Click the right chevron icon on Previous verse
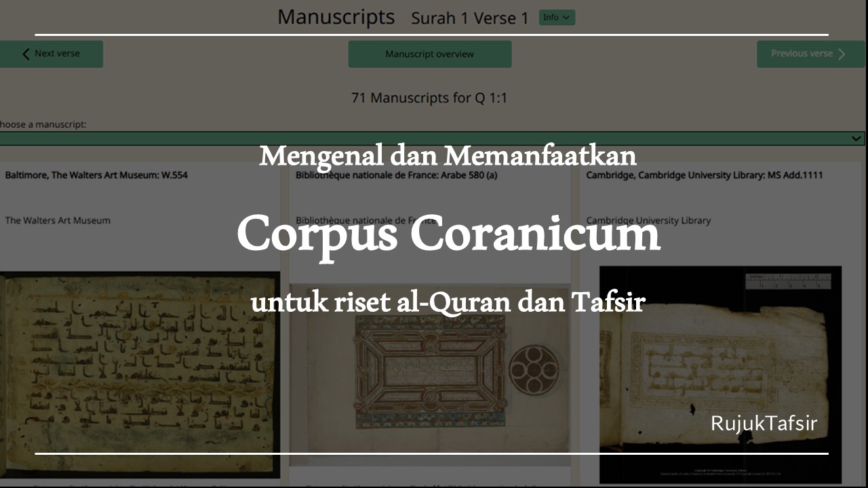 click(x=842, y=54)
